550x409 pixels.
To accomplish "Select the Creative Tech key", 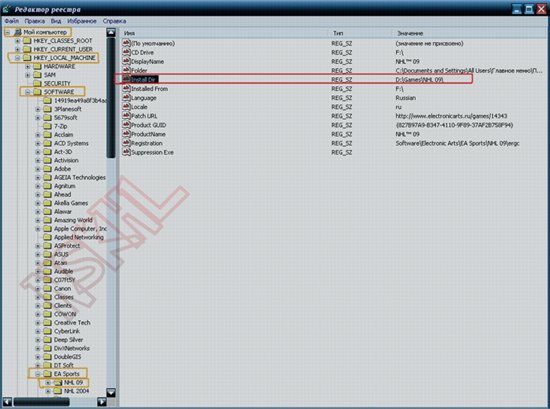I will click(72, 323).
